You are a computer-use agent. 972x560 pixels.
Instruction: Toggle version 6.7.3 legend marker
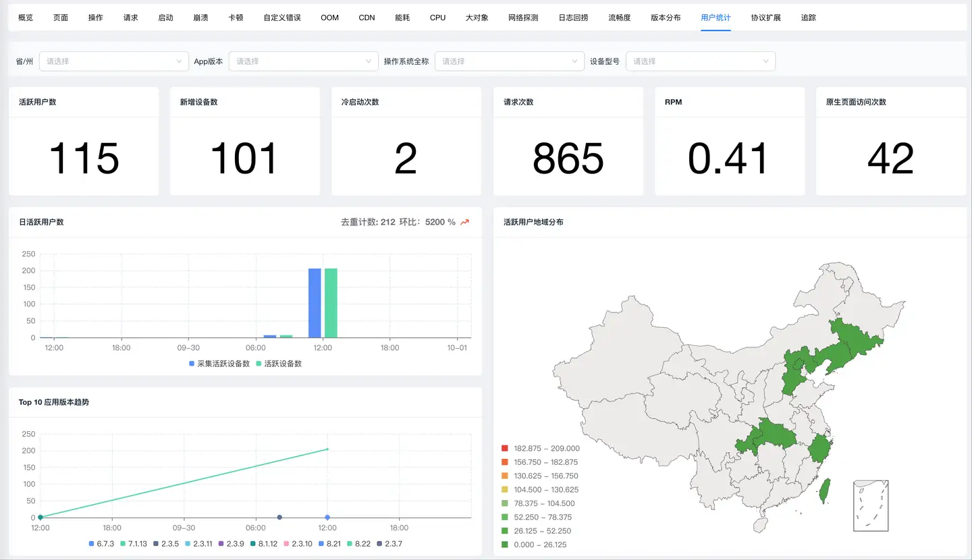[101, 544]
